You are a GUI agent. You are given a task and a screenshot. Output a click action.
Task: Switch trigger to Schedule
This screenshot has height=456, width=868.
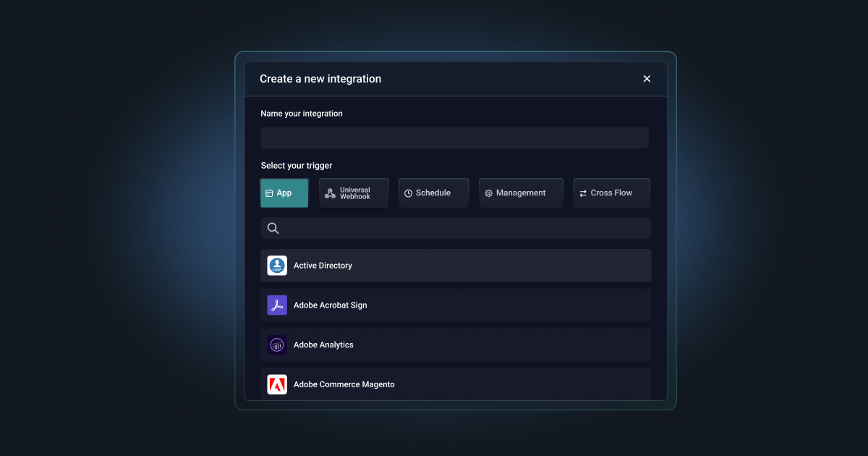tap(433, 193)
